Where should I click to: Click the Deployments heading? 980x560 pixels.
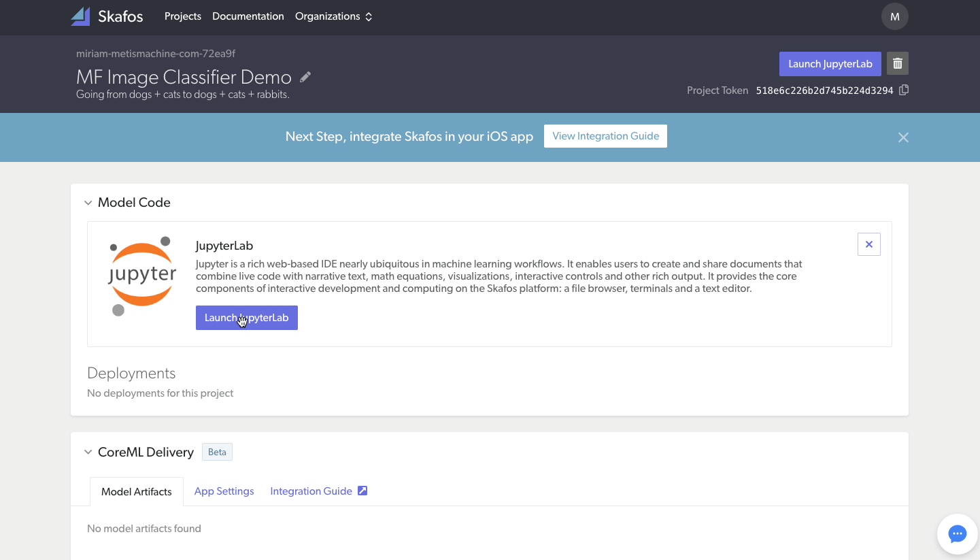(131, 373)
